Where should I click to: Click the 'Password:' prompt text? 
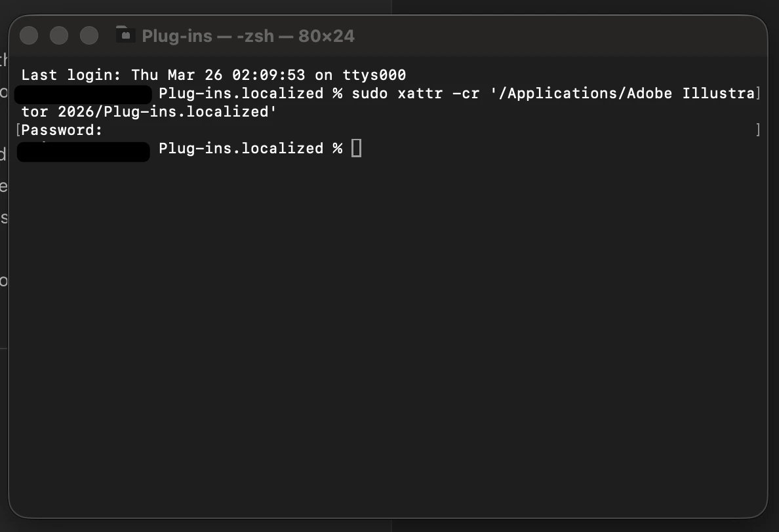[62, 130]
